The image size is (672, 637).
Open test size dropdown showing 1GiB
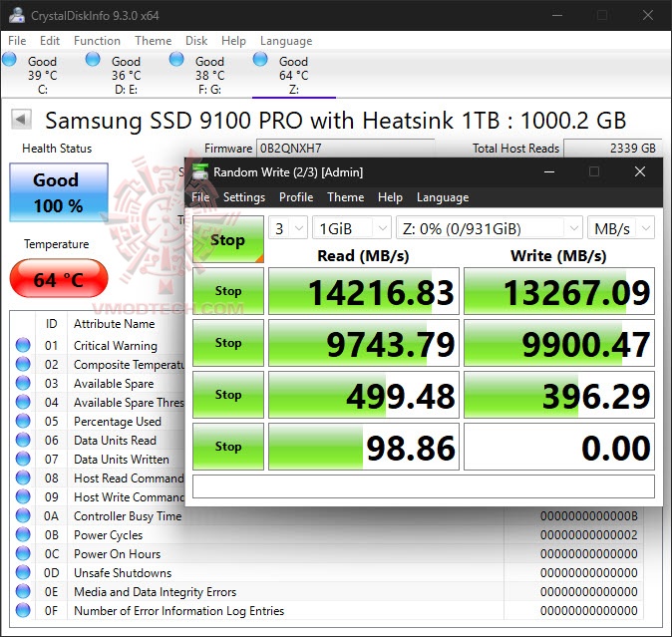pyautogui.click(x=351, y=228)
